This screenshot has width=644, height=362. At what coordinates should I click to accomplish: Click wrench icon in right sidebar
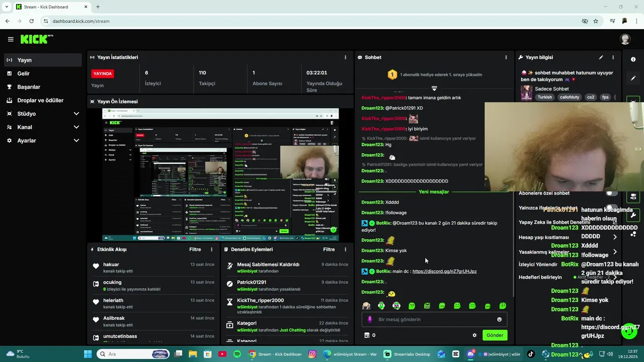click(633, 215)
